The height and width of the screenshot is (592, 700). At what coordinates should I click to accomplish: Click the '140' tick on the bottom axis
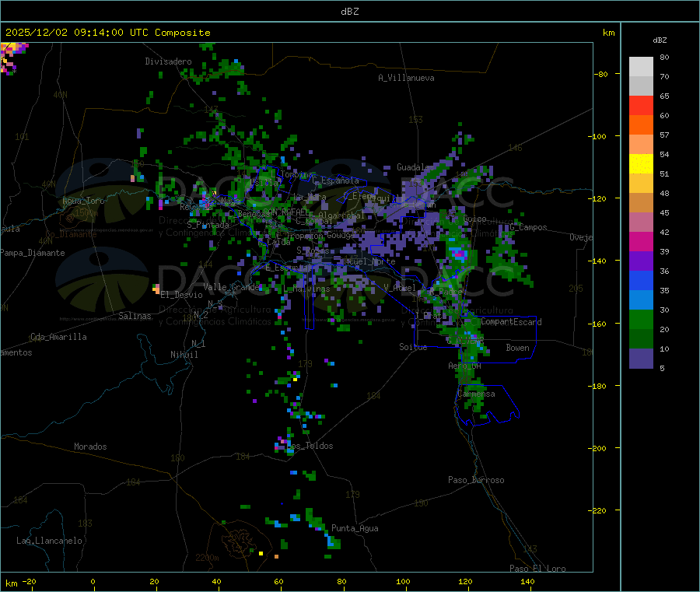[x=527, y=581]
